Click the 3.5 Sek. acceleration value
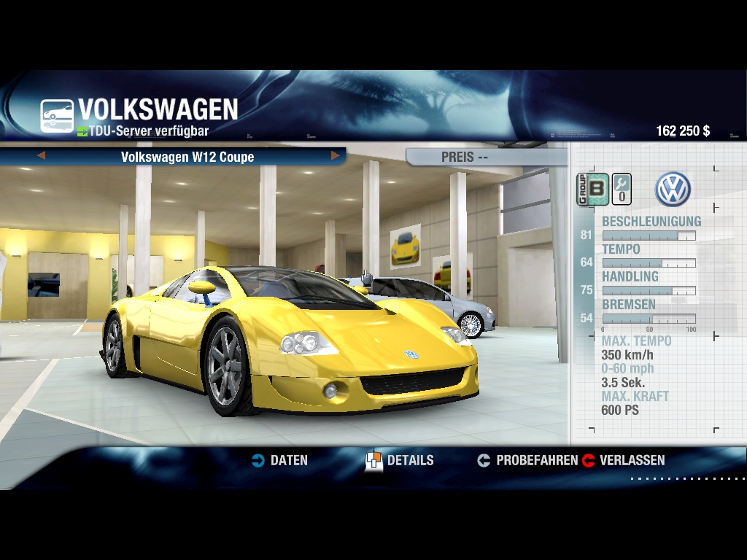The image size is (747, 560). coord(623,383)
